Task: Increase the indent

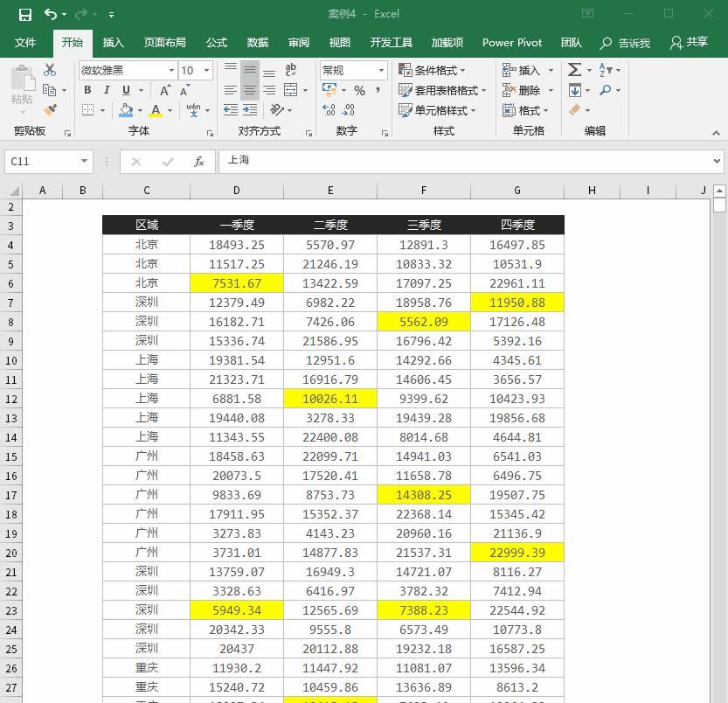Action: click(250, 110)
